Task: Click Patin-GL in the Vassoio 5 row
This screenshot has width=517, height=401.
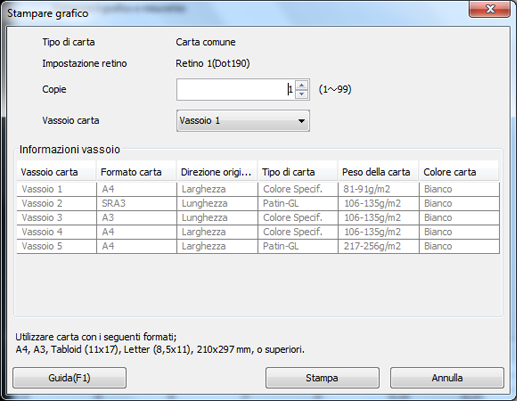Action: point(298,246)
